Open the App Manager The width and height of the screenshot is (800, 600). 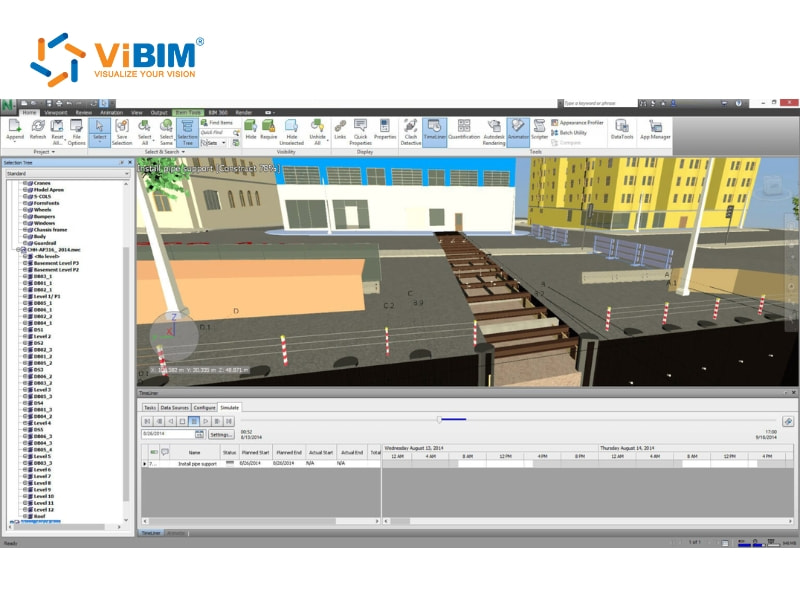click(x=655, y=128)
